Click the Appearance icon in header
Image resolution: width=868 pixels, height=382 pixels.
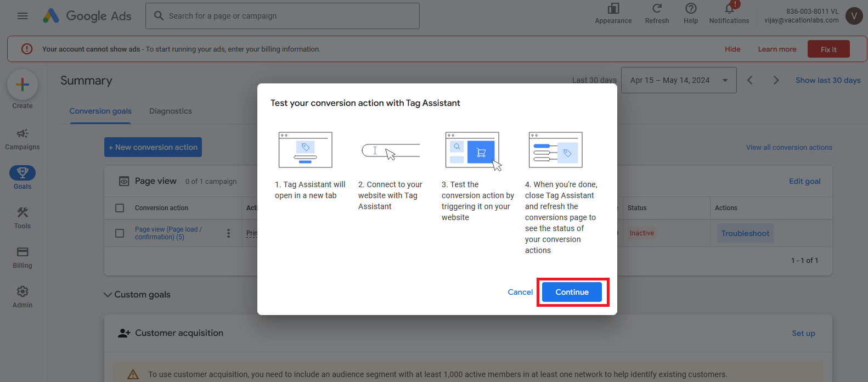pos(613,9)
